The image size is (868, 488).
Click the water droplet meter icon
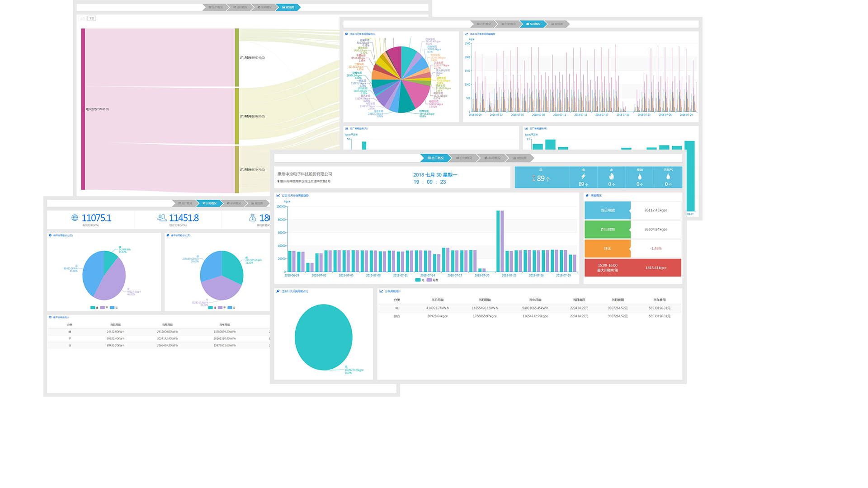pos(611,177)
